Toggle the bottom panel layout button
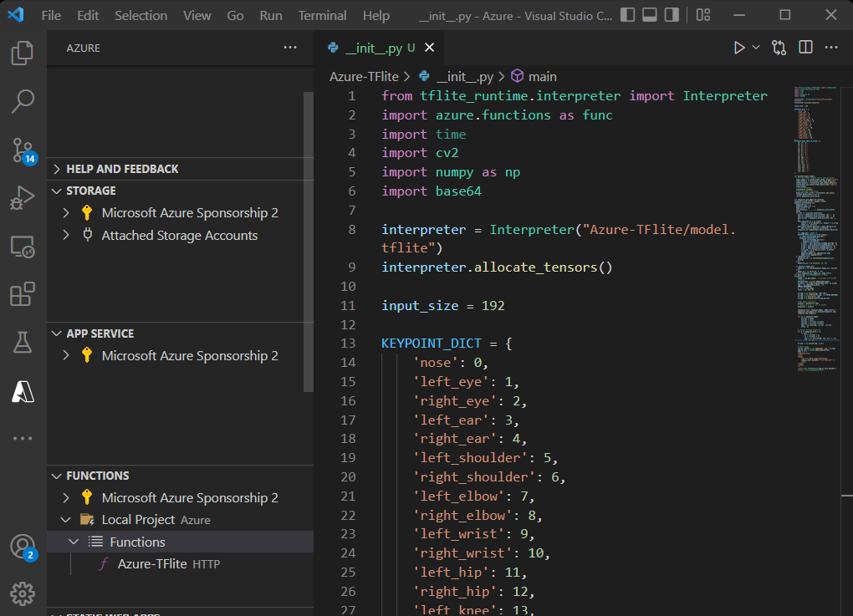 (649, 15)
